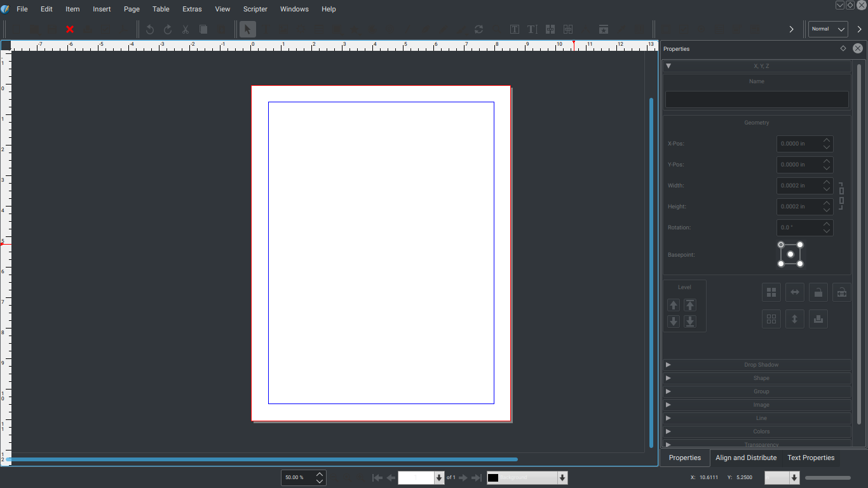Open the Scripter menu

coord(255,9)
